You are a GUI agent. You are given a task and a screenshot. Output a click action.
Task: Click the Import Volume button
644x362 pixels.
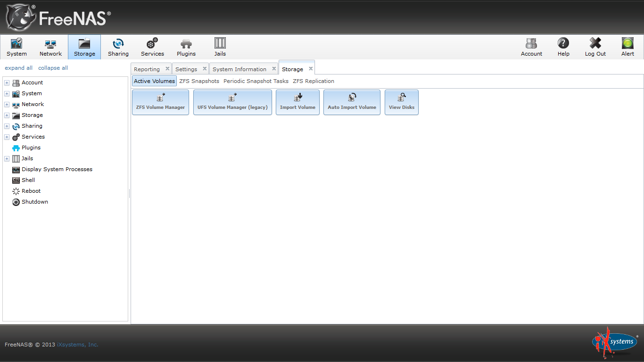pos(297,102)
